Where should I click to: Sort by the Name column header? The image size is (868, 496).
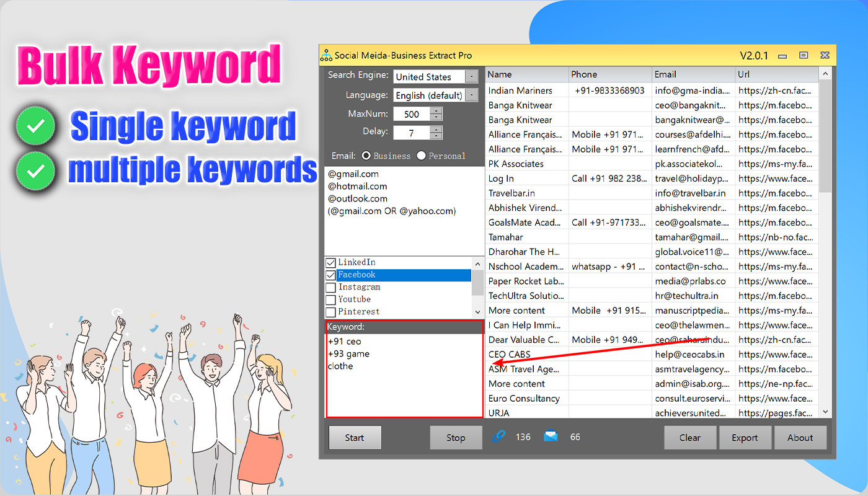527,74
